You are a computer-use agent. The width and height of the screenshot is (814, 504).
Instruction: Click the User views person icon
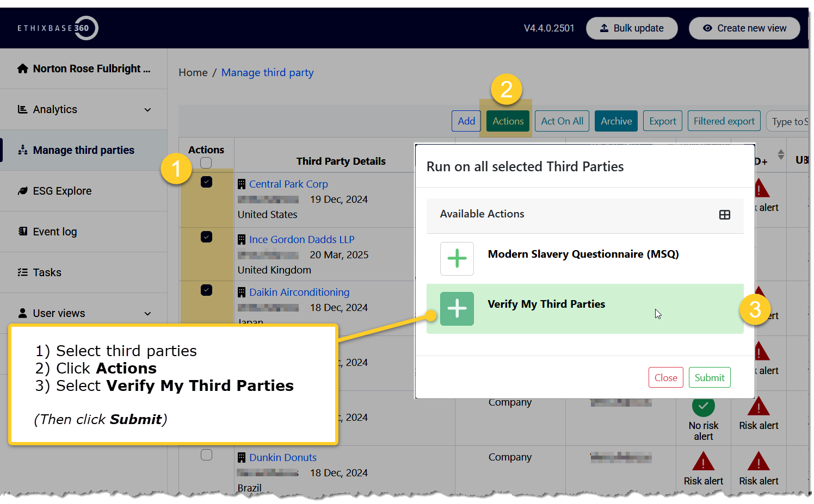[x=22, y=313]
